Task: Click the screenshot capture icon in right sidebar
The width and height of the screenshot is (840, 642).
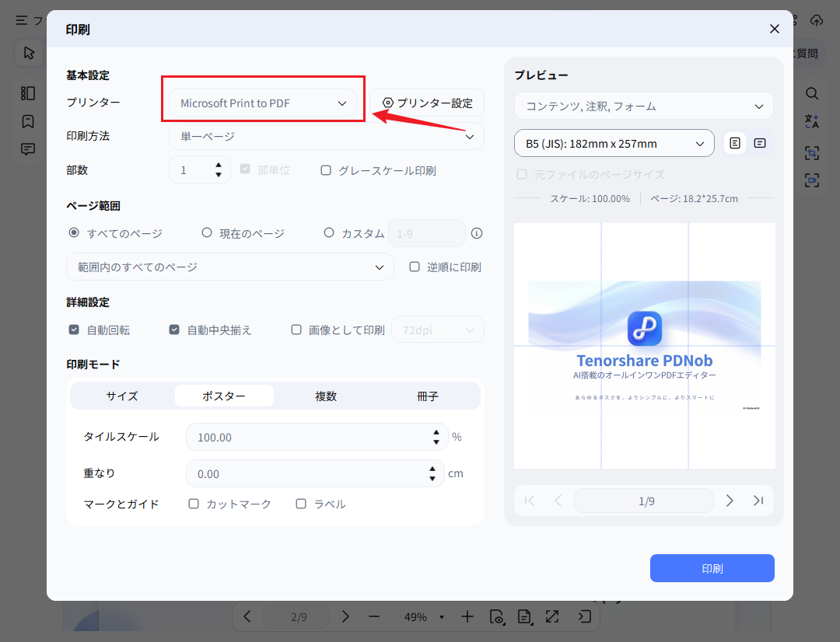Action: 811,180
